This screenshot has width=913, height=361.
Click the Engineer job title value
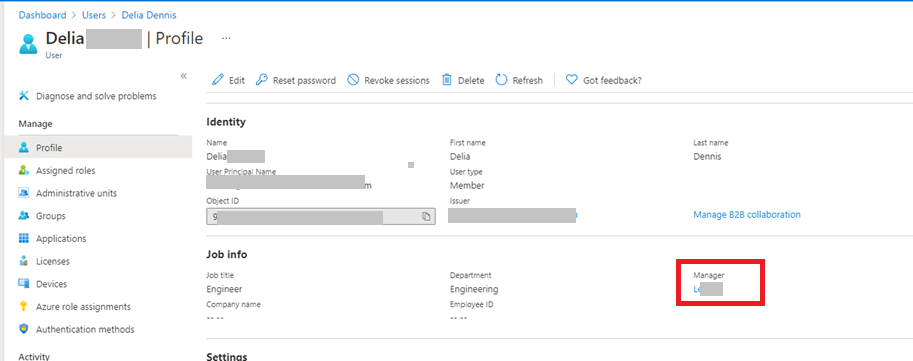point(224,289)
